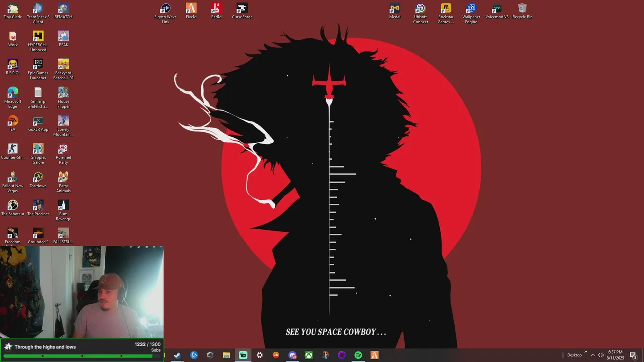The height and width of the screenshot is (362, 644).
Task: Expand the Desktop toolbar chevron
Action: (585, 352)
